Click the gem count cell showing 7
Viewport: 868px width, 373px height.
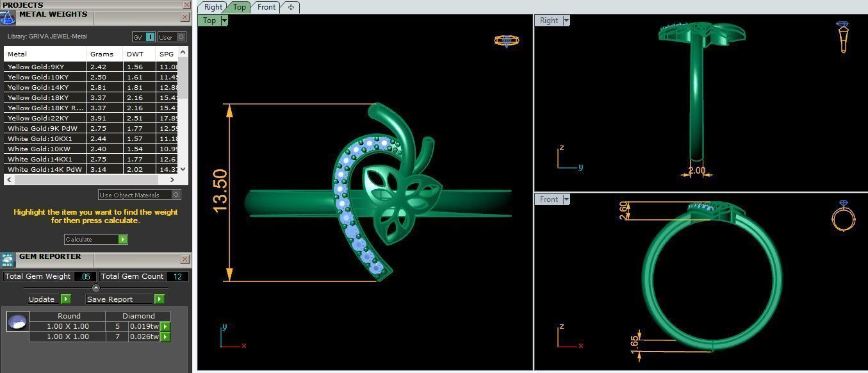(117, 336)
